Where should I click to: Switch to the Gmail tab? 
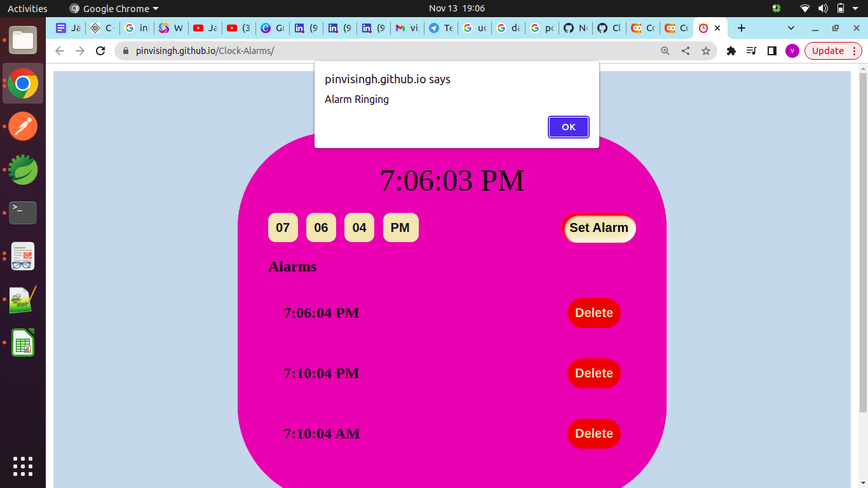pyautogui.click(x=407, y=28)
